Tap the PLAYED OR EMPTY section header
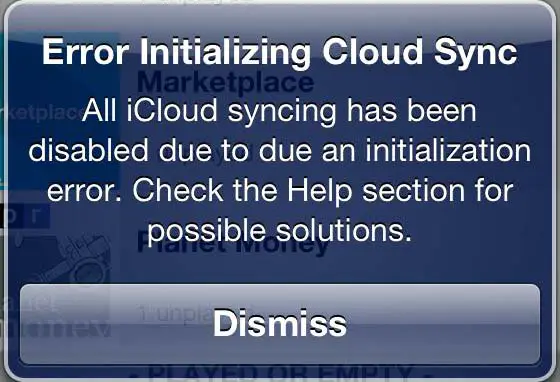 (280, 374)
